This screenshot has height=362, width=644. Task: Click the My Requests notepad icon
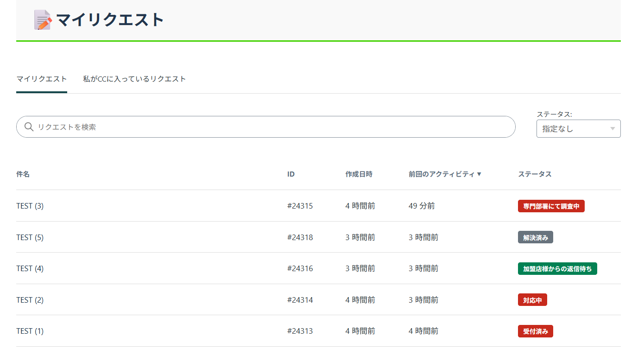43,20
